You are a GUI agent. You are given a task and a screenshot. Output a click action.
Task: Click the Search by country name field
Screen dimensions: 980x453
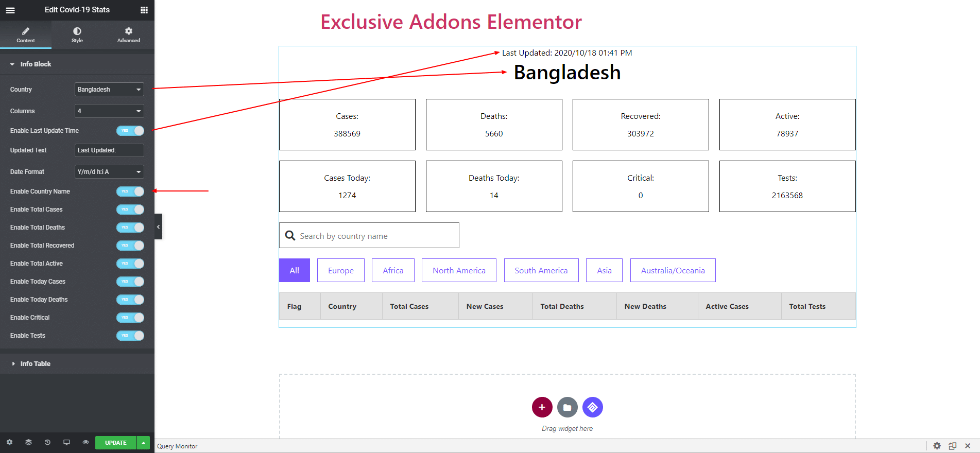pos(369,235)
